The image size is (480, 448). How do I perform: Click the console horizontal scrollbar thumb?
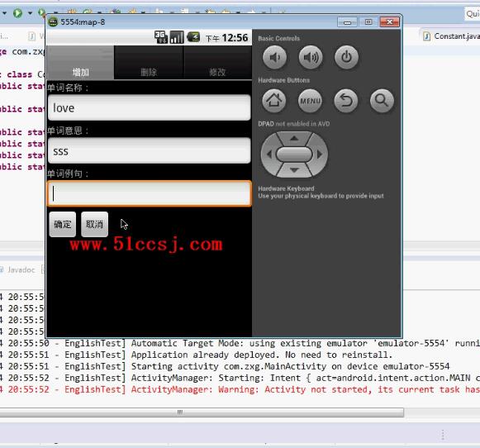coord(202,412)
